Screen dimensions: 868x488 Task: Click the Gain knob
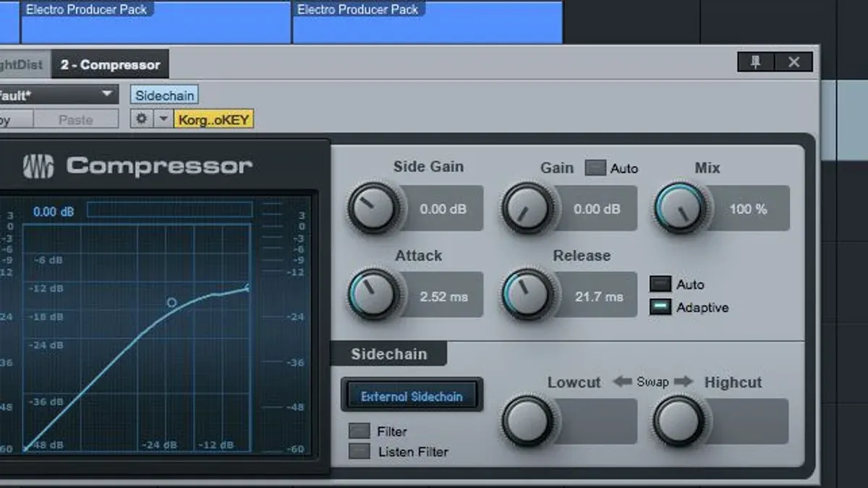point(527,208)
